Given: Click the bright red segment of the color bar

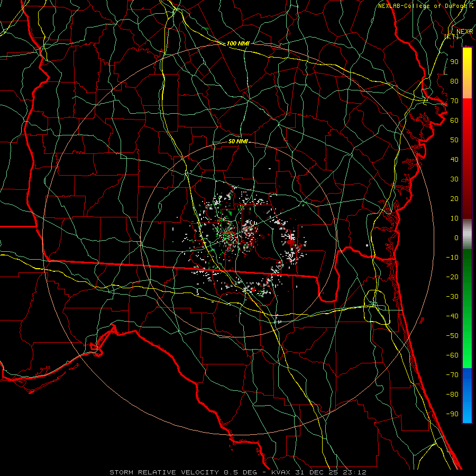Looking at the screenshot, I should click(x=467, y=115).
